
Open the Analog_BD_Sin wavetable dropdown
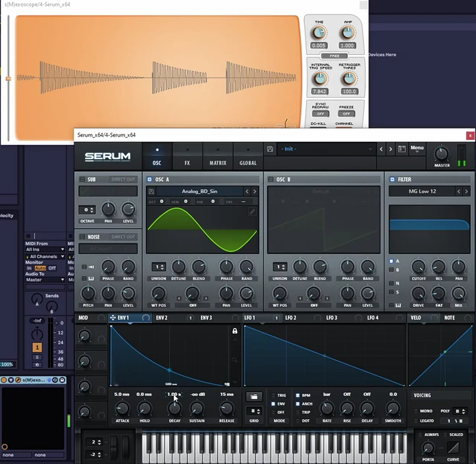199,191
